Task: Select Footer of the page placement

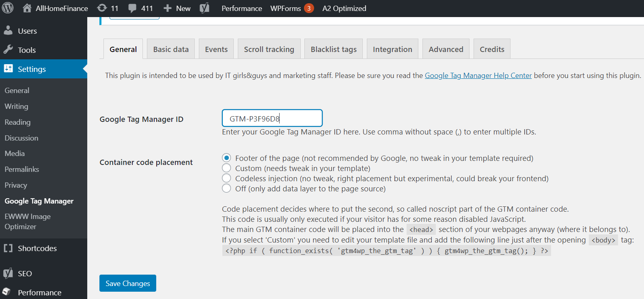Action: [x=226, y=158]
